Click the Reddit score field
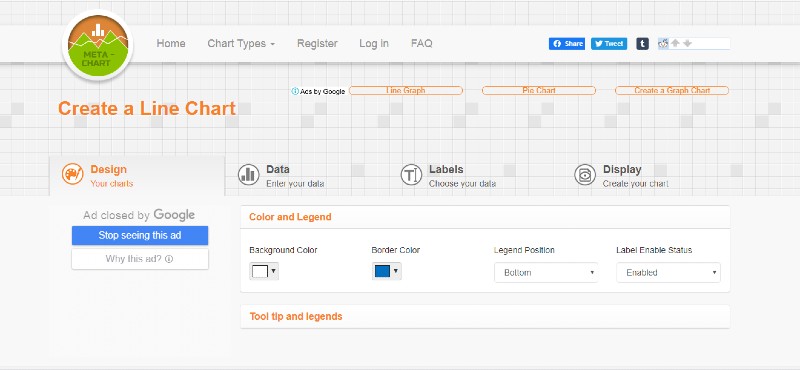The width and height of the screenshot is (800, 370). pos(712,43)
